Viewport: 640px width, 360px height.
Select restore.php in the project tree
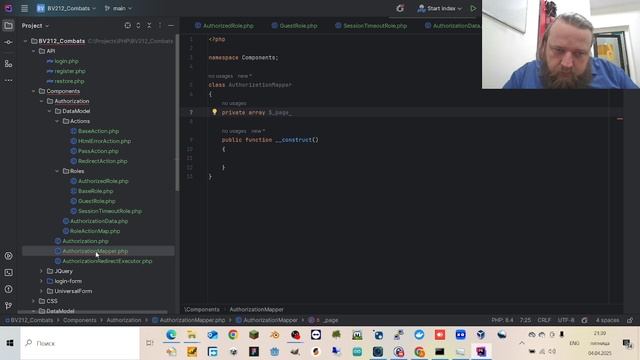tap(69, 81)
